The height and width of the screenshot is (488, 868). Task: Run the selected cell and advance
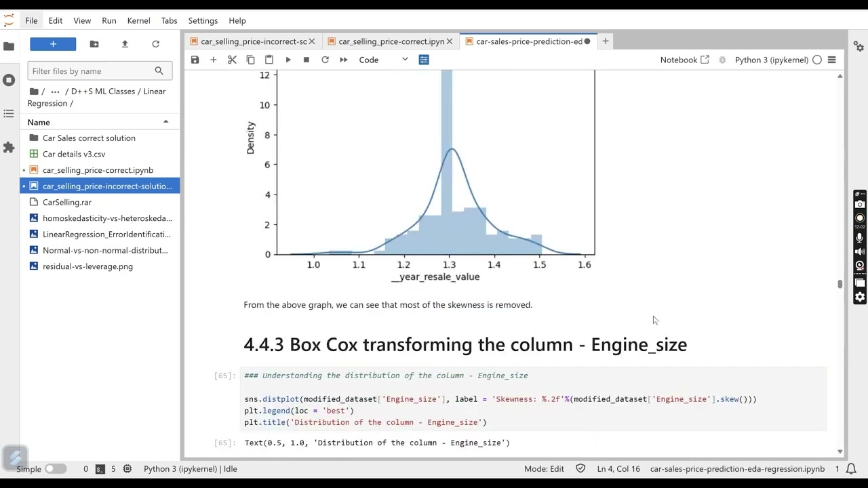point(288,60)
